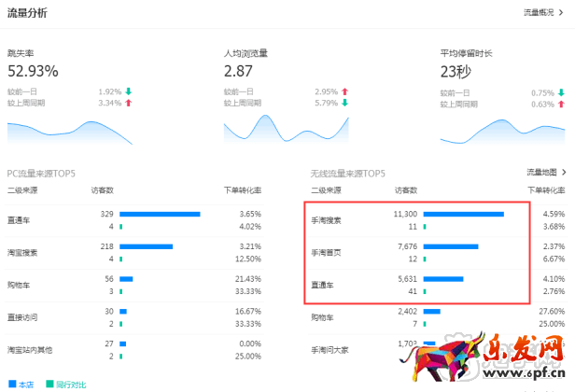Select the 2.87 per-visitor views value
This screenshot has height=392, width=575.
click(x=238, y=71)
